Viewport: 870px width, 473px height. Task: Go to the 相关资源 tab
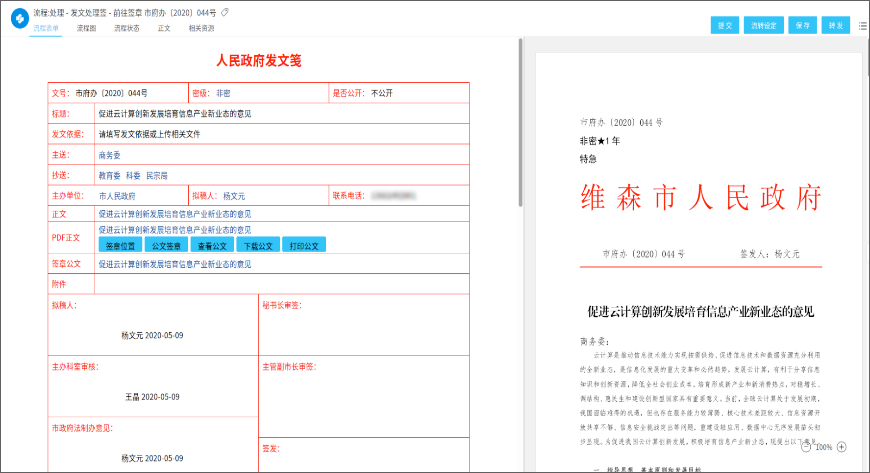click(x=201, y=28)
